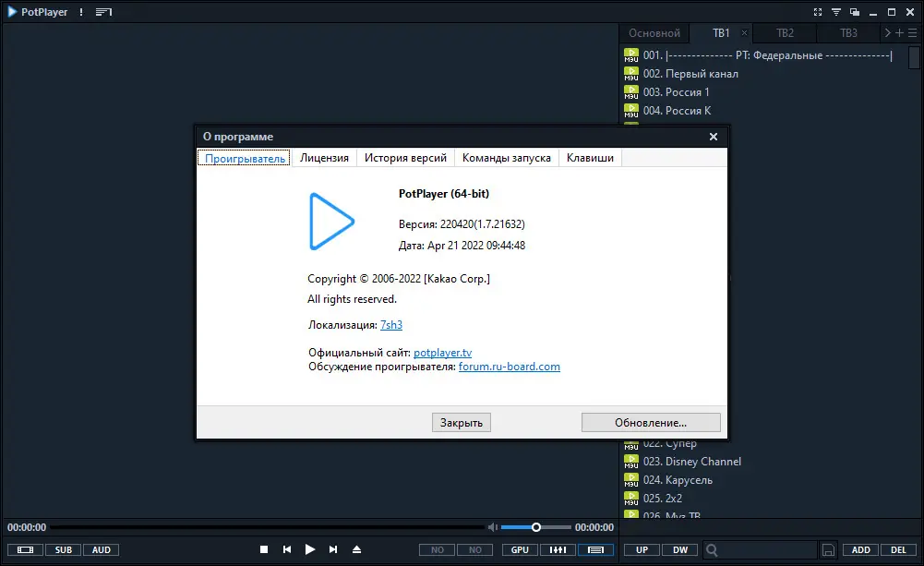Screen dimensions: 924x566
Task: Start playback with the Play button
Action: point(310,549)
